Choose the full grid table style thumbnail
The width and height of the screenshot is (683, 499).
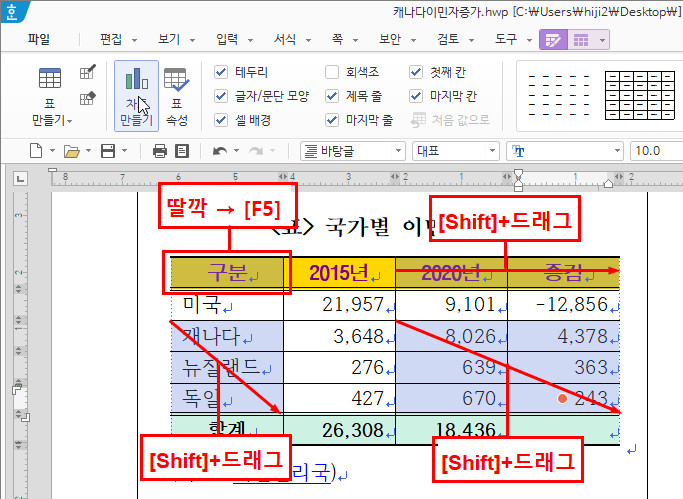[x=640, y=95]
